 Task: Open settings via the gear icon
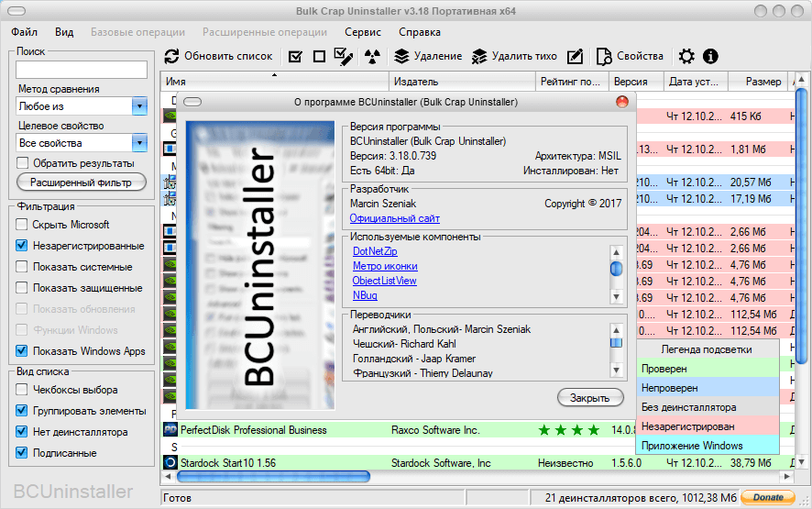click(x=686, y=56)
